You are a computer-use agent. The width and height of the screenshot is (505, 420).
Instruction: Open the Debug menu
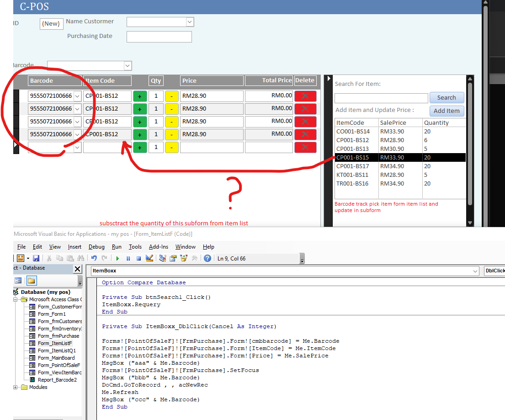(96, 247)
